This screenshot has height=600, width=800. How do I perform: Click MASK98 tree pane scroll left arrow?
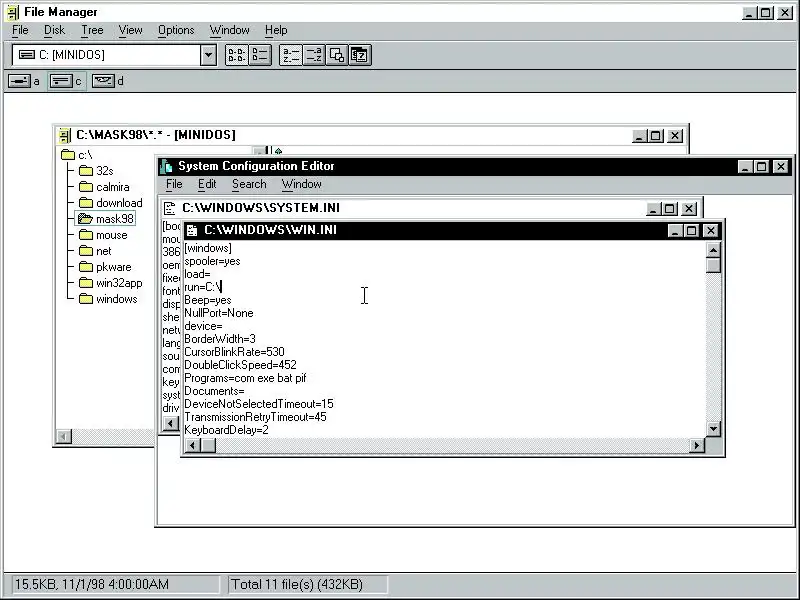64,437
